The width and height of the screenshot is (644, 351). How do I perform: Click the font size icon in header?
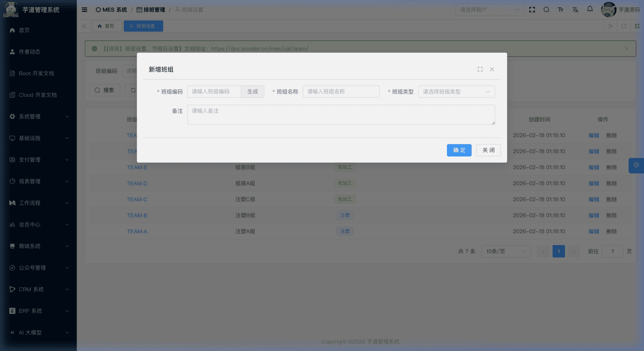(x=560, y=10)
